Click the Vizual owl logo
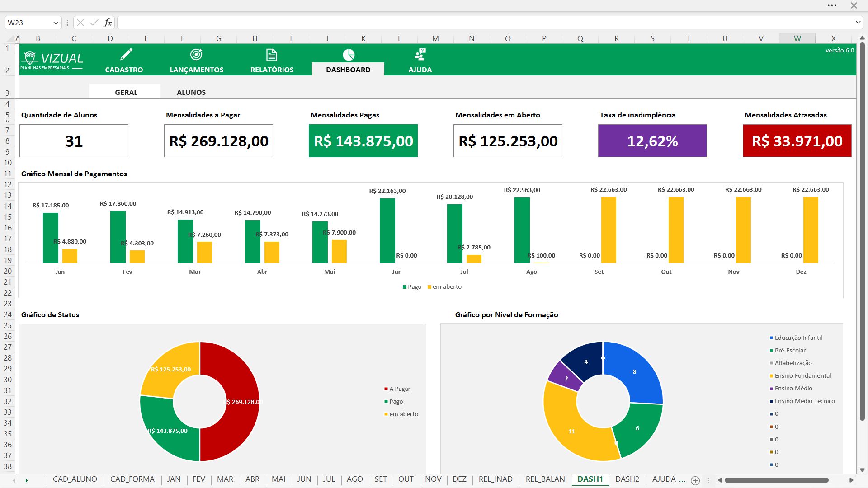Image resolution: width=868 pixels, height=488 pixels. [30, 58]
